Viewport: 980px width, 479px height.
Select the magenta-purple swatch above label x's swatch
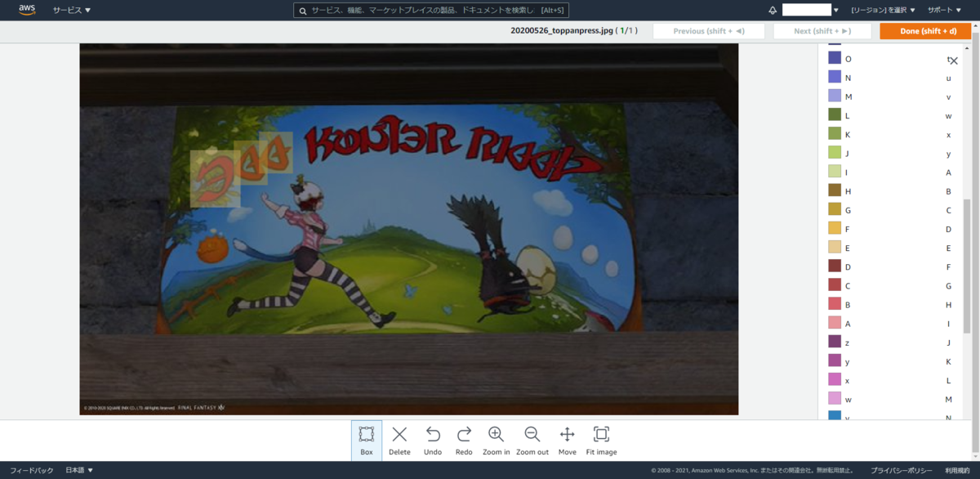pos(835,360)
